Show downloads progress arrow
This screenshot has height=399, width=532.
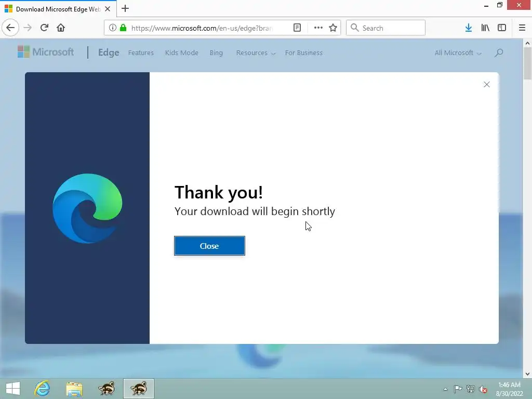pyautogui.click(x=469, y=28)
